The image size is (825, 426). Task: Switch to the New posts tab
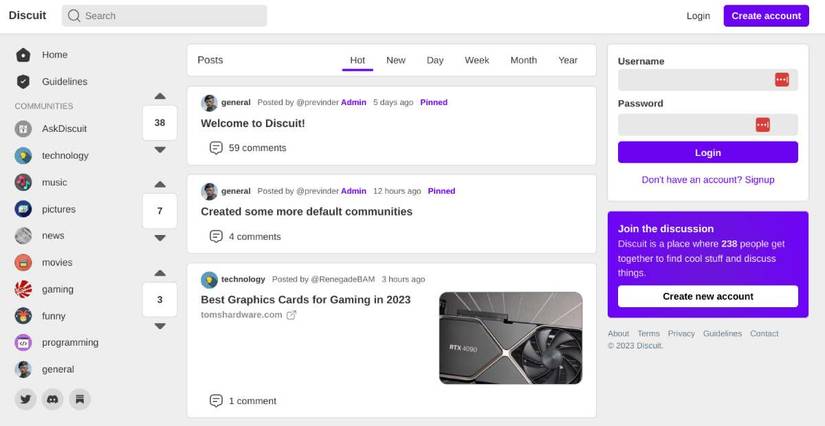coord(396,60)
